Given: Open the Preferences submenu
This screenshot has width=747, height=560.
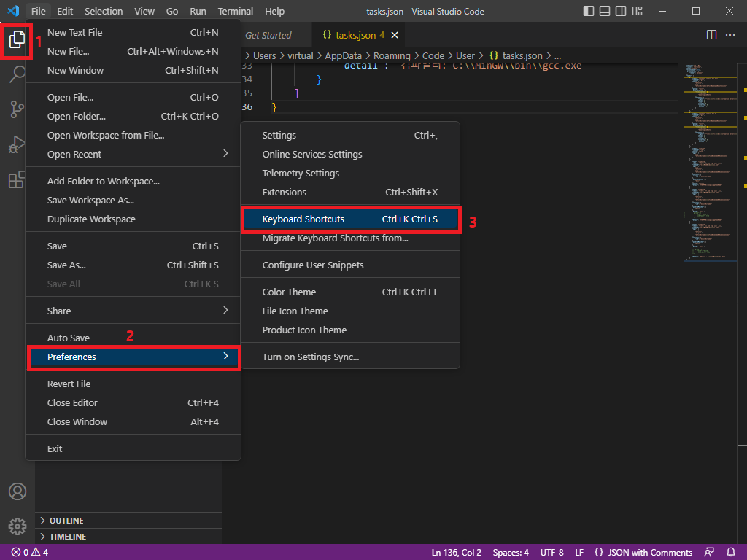Looking at the screenshot, I should (133, 357).
